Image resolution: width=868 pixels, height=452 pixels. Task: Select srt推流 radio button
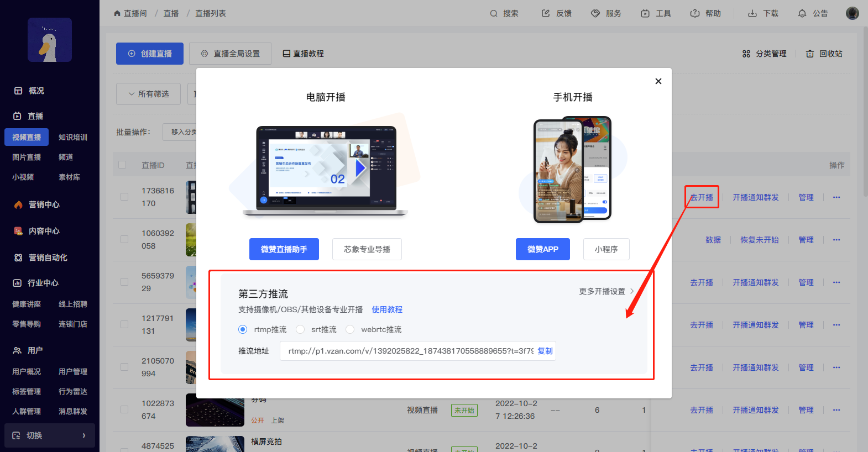pos(300,329)
